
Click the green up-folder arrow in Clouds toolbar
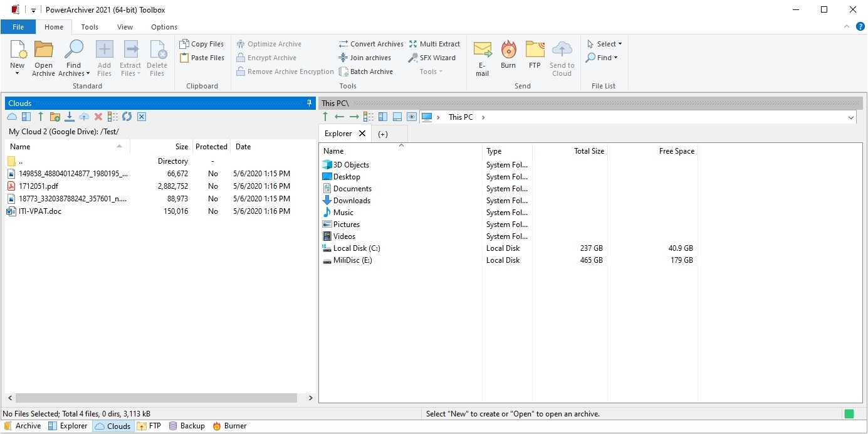point(41,117)
